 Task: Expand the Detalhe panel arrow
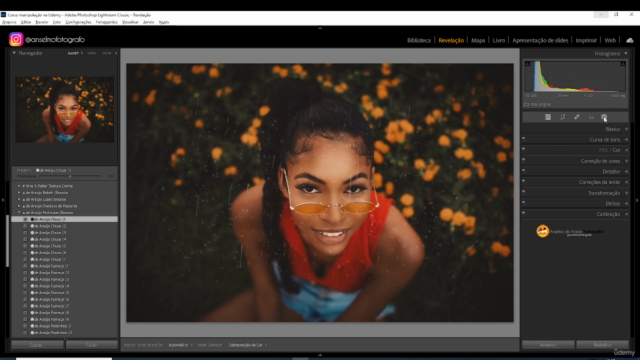click(627, 171)
